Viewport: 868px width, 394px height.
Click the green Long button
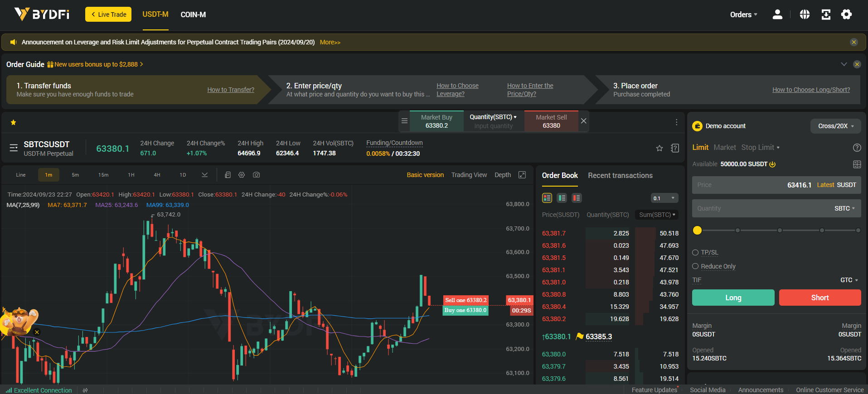click(733, 298)
